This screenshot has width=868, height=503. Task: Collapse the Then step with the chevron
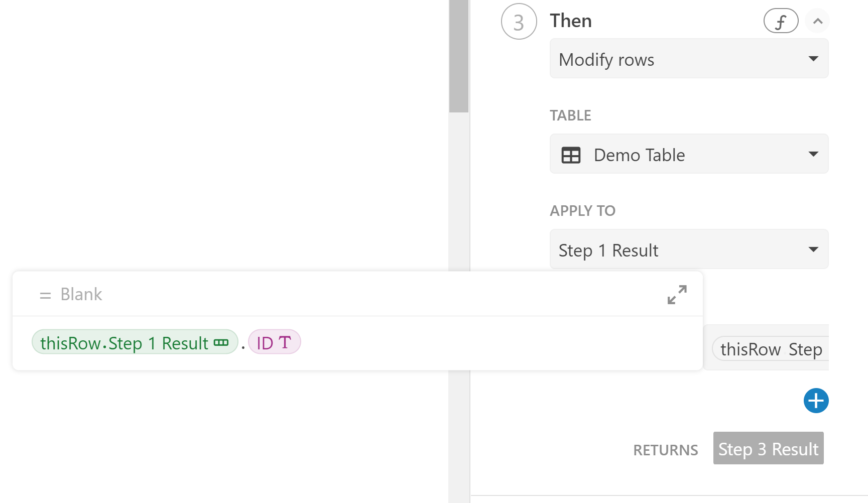(817, 21)
